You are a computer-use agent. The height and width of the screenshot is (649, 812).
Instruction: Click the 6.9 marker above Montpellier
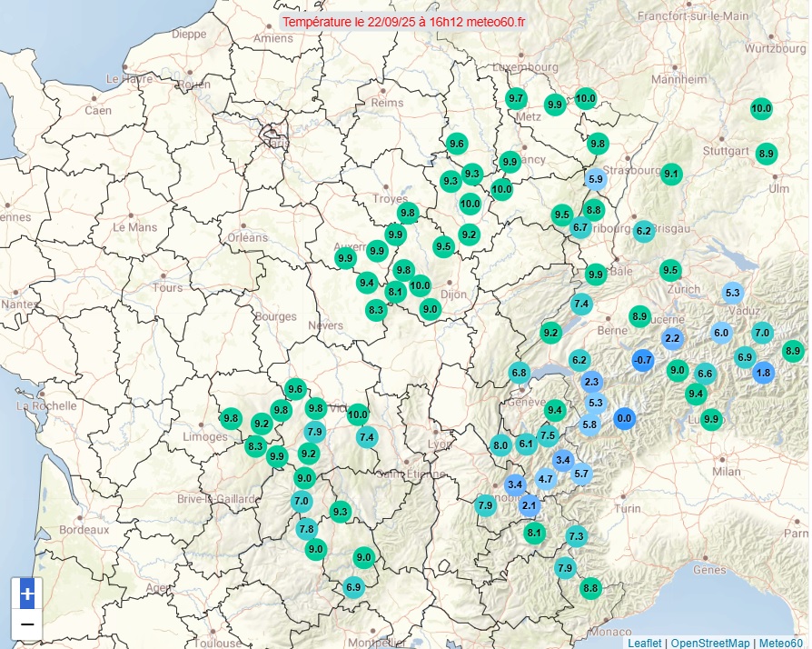(x=353, y=587)
